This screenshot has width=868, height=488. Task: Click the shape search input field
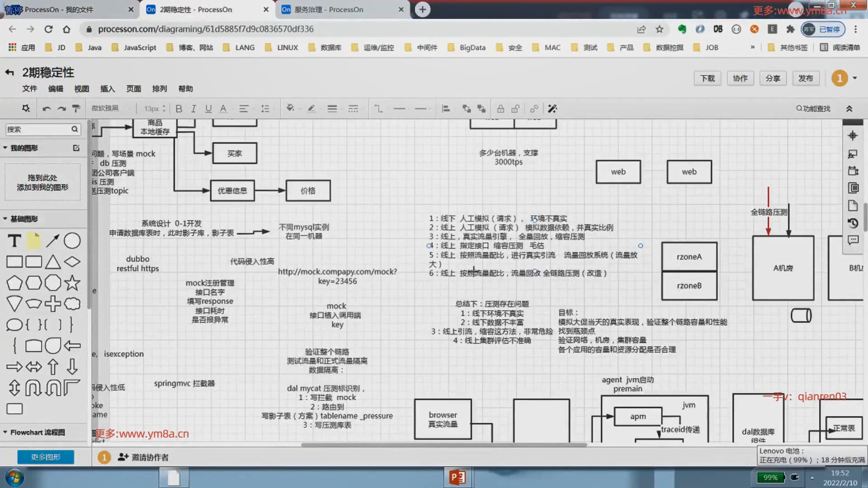click(x=38, y=129)
